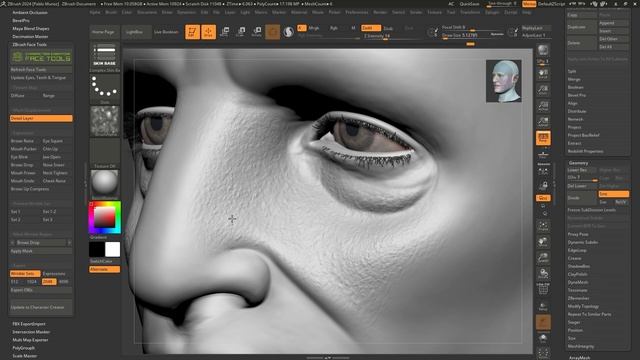
Task: Click the lock icon in right shelf
Action: tap(543, 186)
